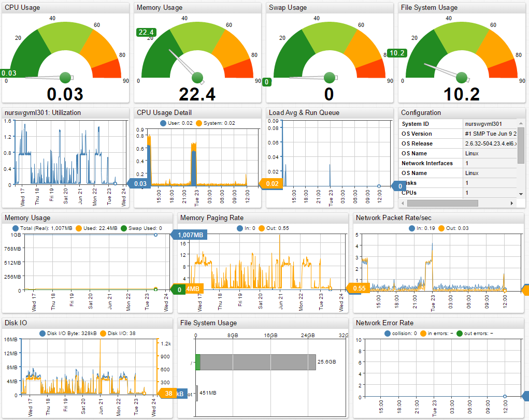Click the horizontal scrollbar below the Configuration table
Screen dimensions: 529x420
pos(442,203)
